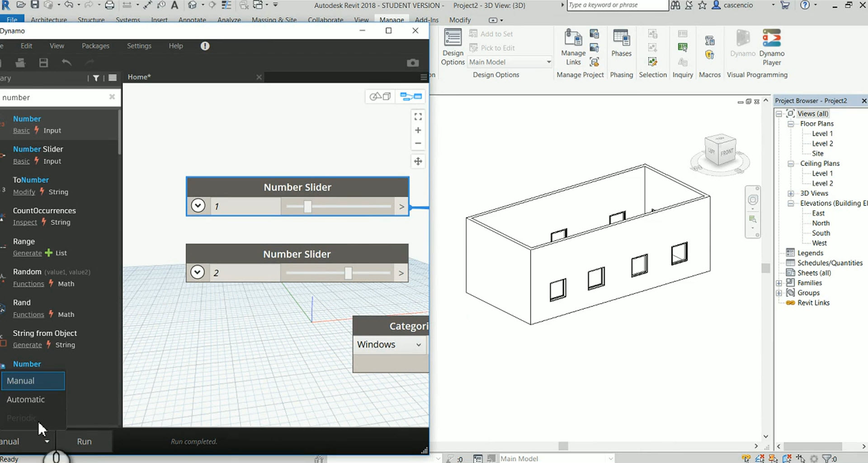
Task: Click the second Number Slider handle
Action: pyautogui.click(x=348, y=273)
